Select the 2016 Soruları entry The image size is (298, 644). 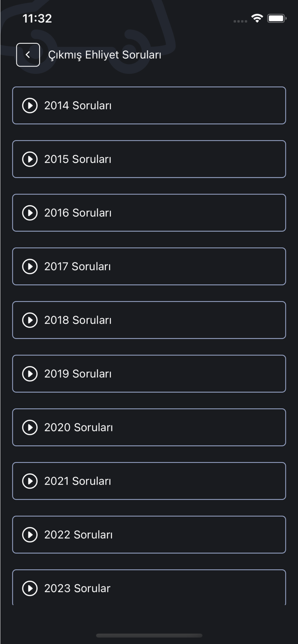[149, 213]
